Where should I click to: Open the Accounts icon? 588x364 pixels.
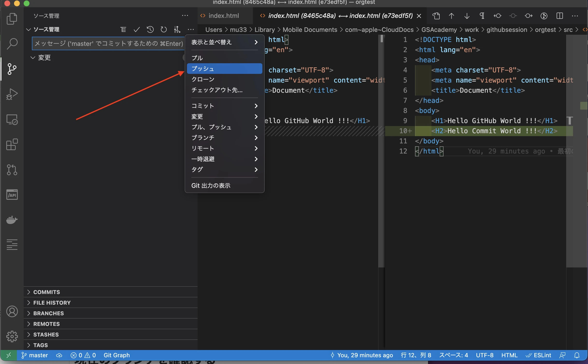click(x=12, y=311)
